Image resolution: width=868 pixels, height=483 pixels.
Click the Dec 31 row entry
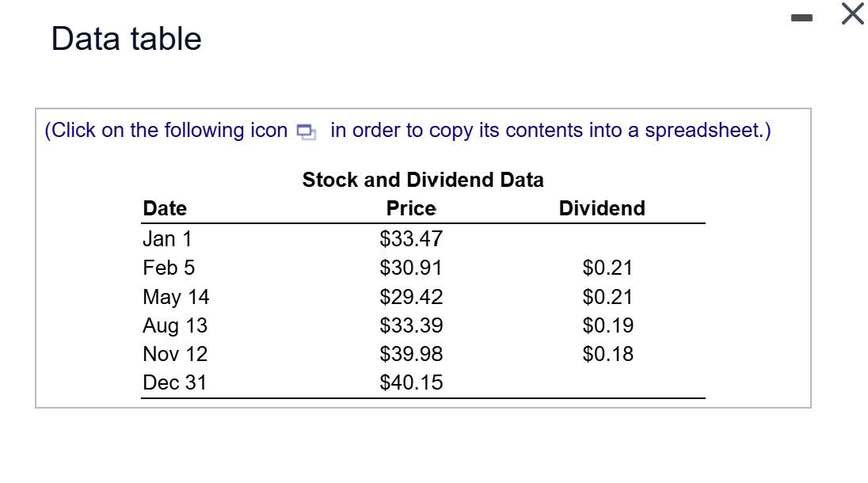tap(174, 382)
